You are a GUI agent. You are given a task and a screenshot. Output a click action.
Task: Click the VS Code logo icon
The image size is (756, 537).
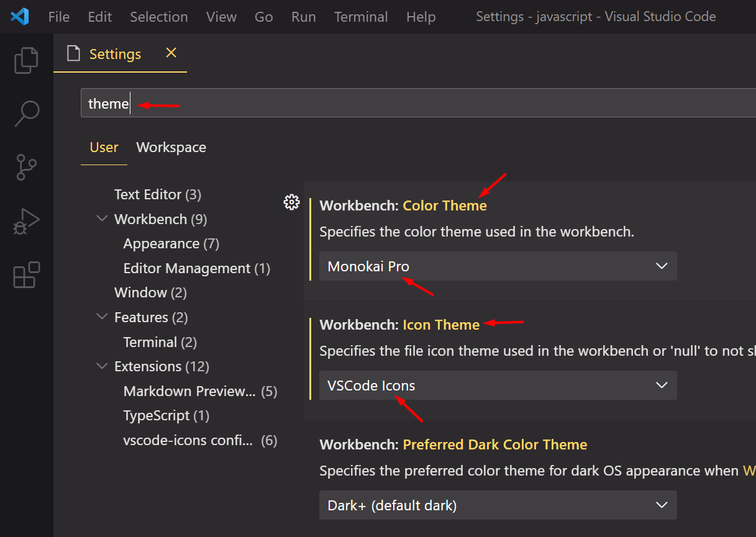coord(19,17)
